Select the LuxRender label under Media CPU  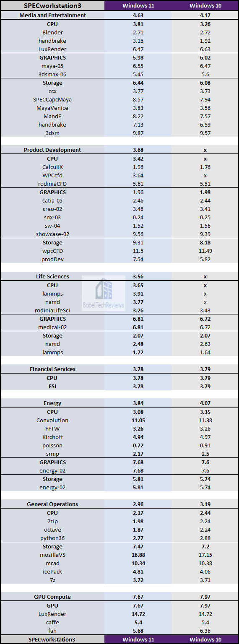click(52, 49)
